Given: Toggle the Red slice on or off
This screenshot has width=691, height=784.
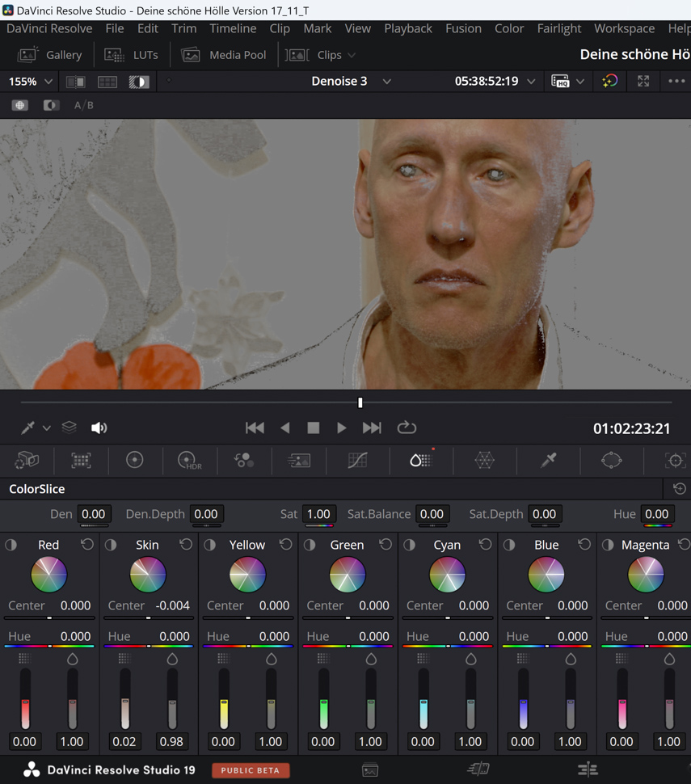Looking at the screenshot, I should (x=11, y=545).
